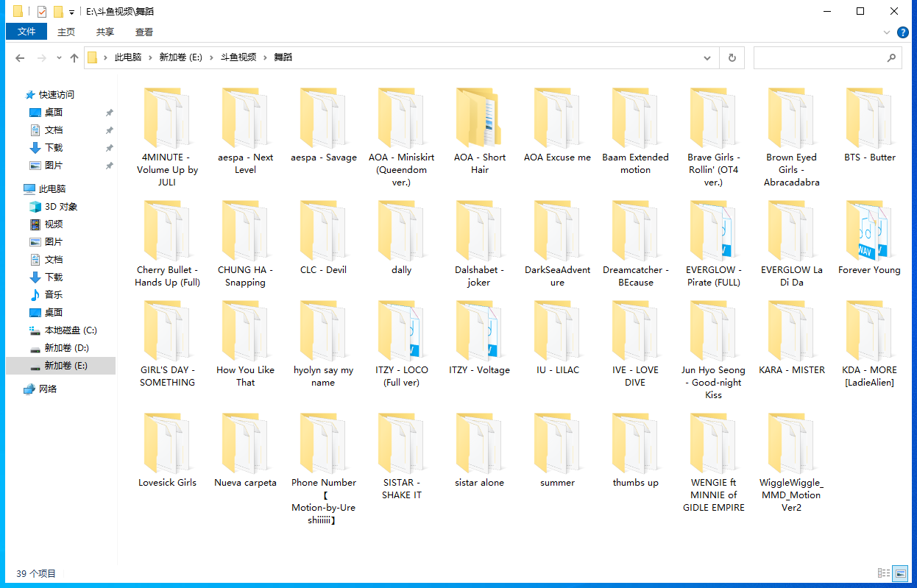Select the Dalshabet - joker folder
Viewport: 917px width, 588px height.
point(479,244)
